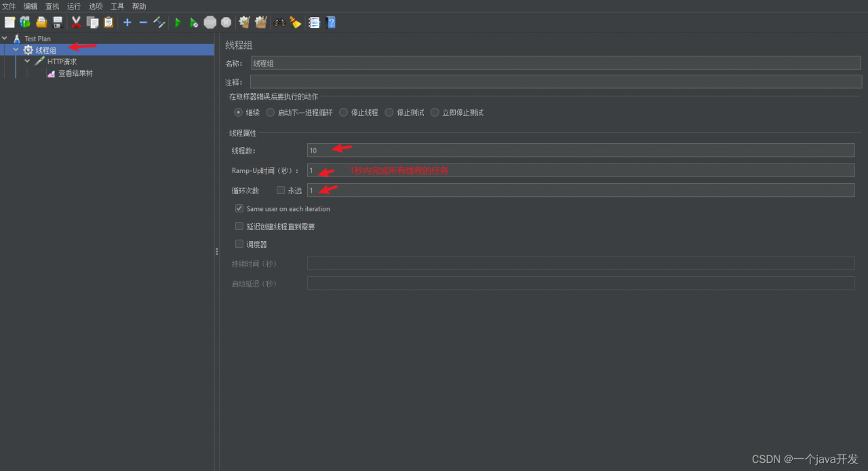Click the broom Reset search icon
The width and height of the screenshot is (868, 471).
tap(296, 22)
